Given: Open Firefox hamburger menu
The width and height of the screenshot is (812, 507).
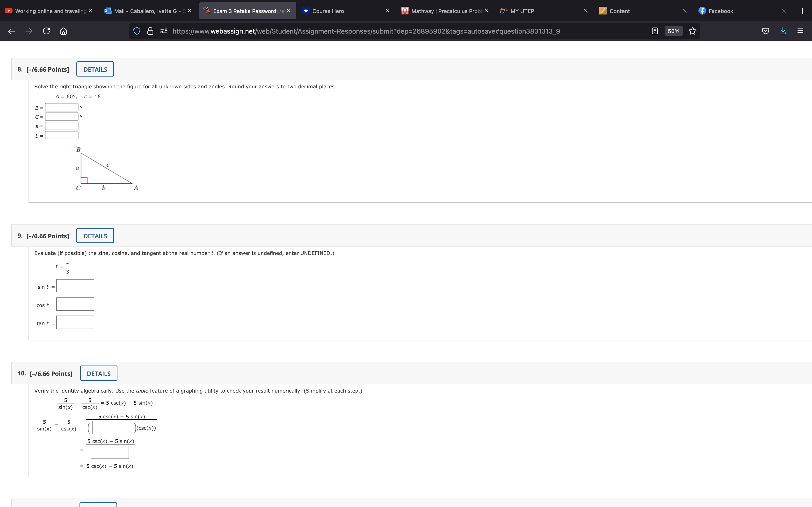Looking at the screenshot, I should click(x=800, y=31).
